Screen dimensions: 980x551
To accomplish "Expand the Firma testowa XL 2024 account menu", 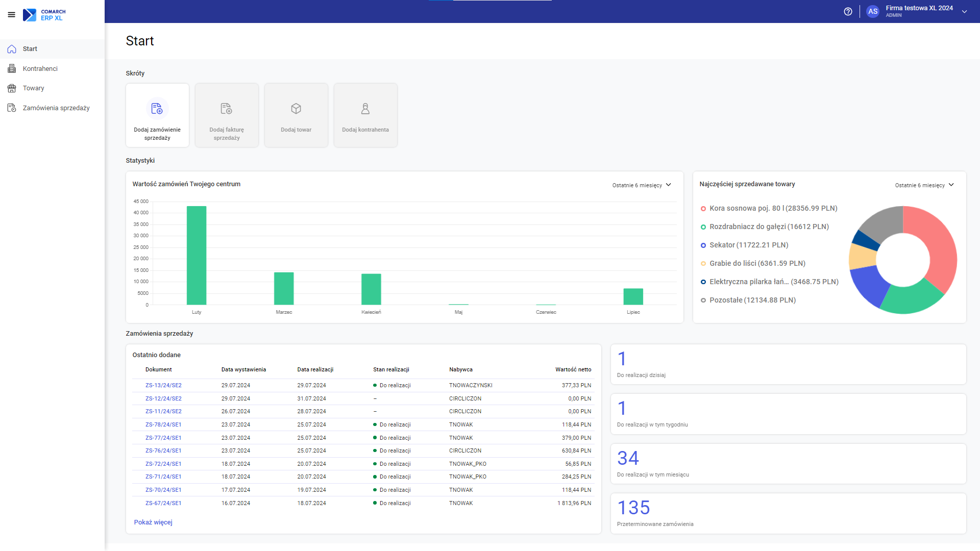I will (x=964, y=11).
